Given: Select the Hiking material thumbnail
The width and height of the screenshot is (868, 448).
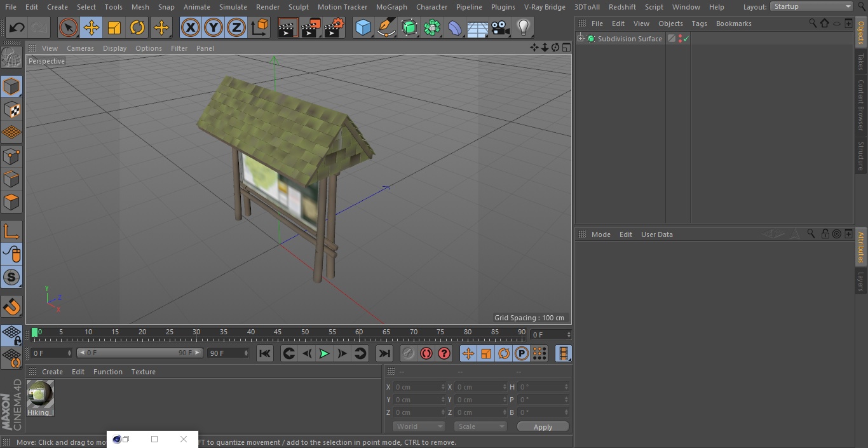Looking at the screenshot, I should point(40,394).
